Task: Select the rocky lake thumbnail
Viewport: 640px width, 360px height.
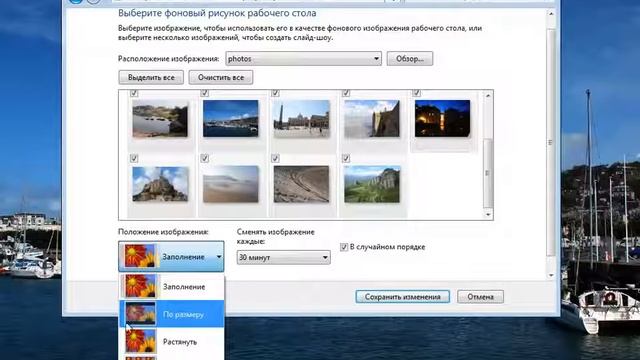Action: coord(160,119)
